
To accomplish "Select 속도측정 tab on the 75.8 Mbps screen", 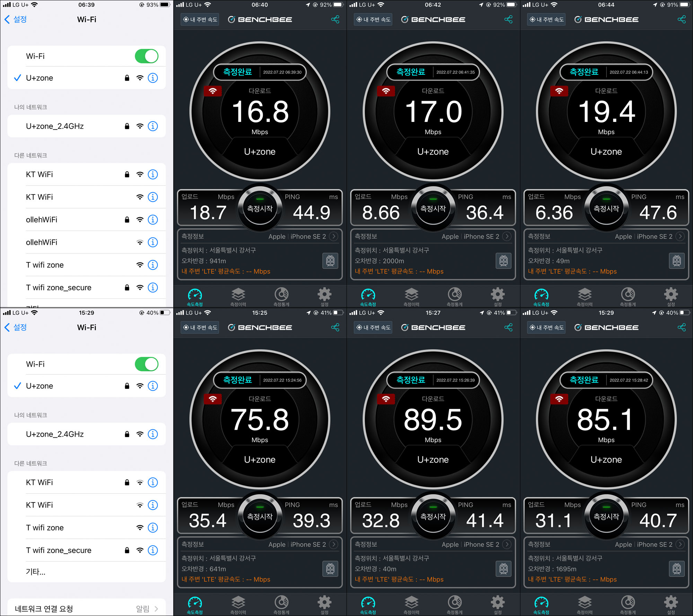I will [195, 605].
